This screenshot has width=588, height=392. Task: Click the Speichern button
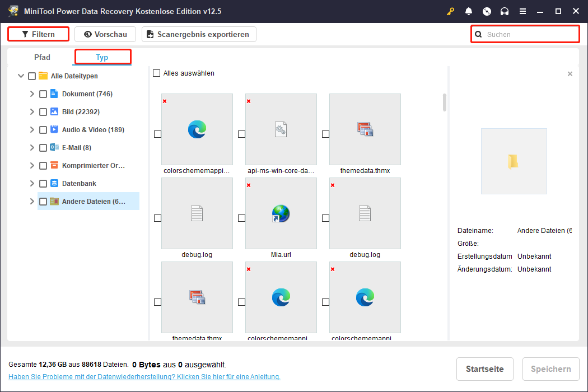[550, 368]
